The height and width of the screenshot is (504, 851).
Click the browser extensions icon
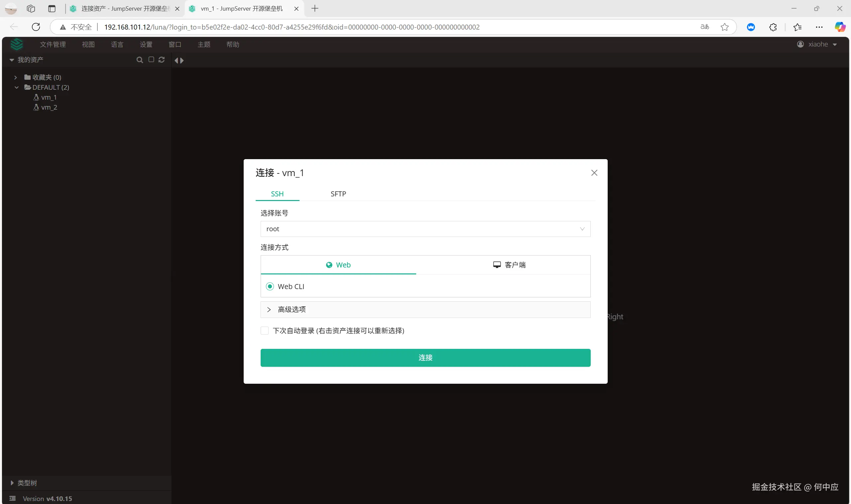click(773, 27)
